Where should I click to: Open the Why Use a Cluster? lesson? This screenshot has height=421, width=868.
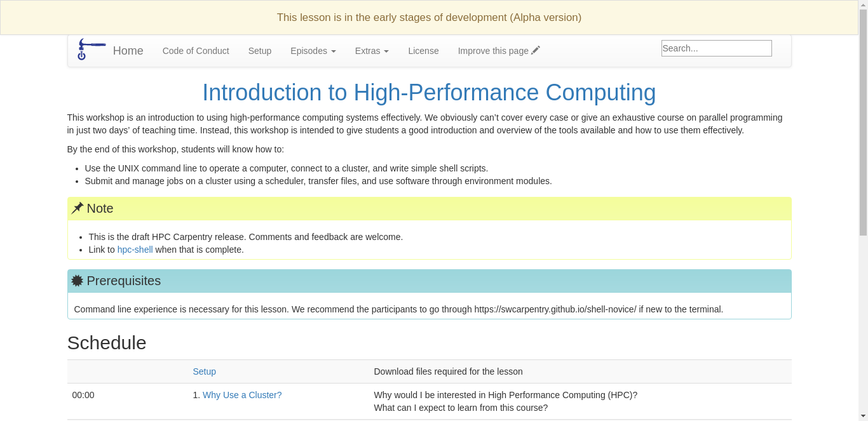[242, 395]
